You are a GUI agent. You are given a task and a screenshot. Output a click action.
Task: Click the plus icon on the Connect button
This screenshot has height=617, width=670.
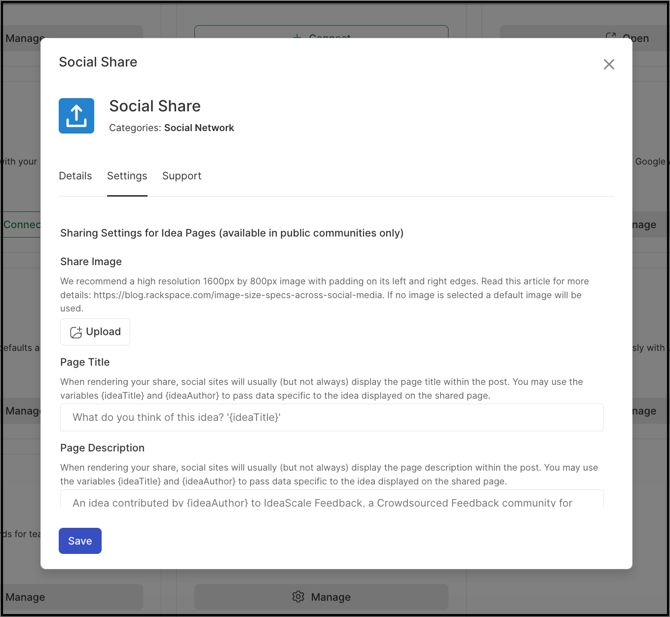297,38
